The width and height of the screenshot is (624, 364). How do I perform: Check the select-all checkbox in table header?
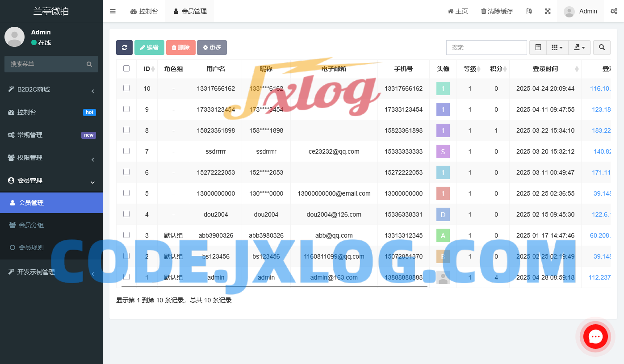(126, 68)
